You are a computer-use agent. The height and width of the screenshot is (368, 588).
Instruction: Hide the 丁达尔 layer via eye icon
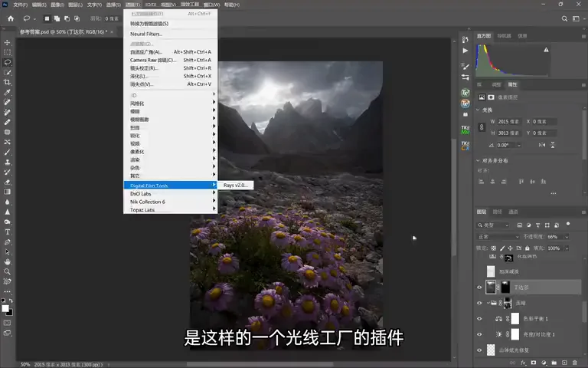[x=479, y=287]
